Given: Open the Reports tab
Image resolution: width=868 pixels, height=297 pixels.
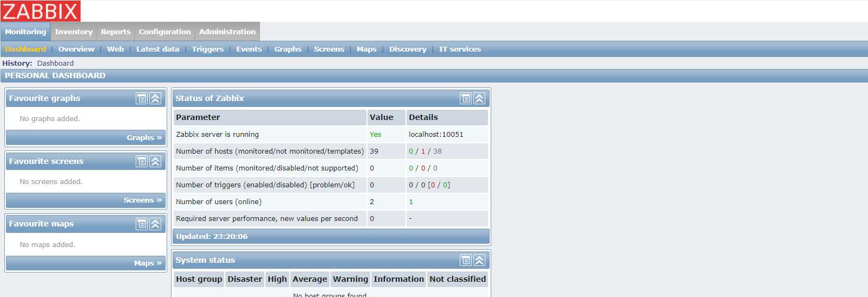Looking at the screenshot, I should [116, 31].
